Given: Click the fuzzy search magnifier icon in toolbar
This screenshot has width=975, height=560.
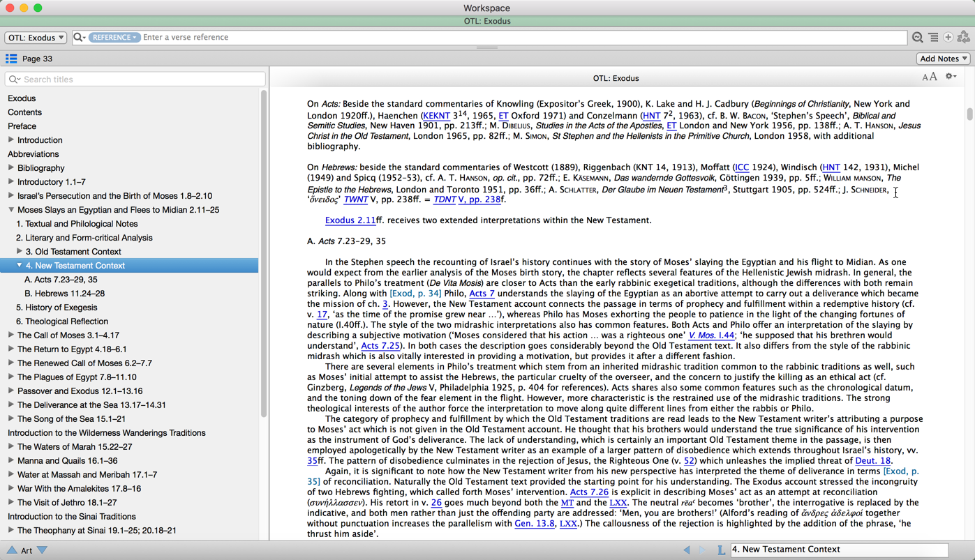Looking at the screenshot, I should click(918, 38).
